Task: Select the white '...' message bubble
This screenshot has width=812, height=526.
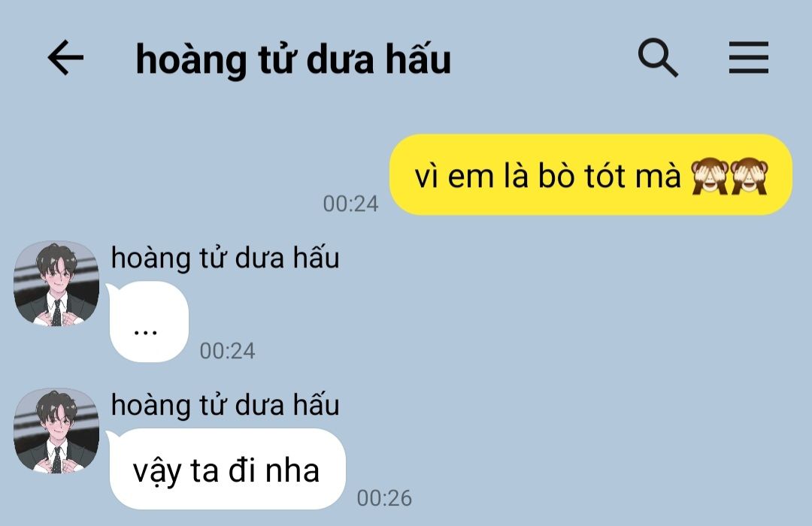Action: (x=149, y=322)
